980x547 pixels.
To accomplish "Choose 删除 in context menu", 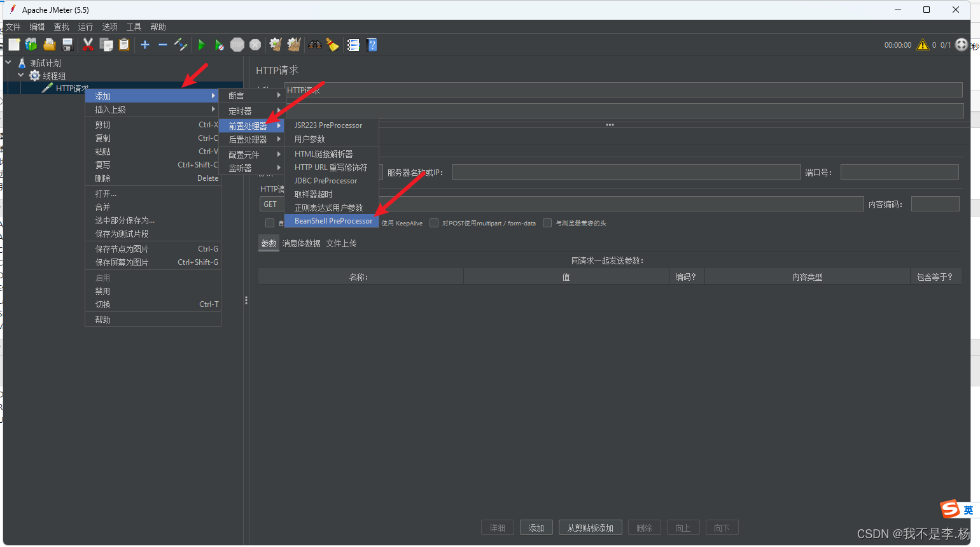I will click(153, 178).
